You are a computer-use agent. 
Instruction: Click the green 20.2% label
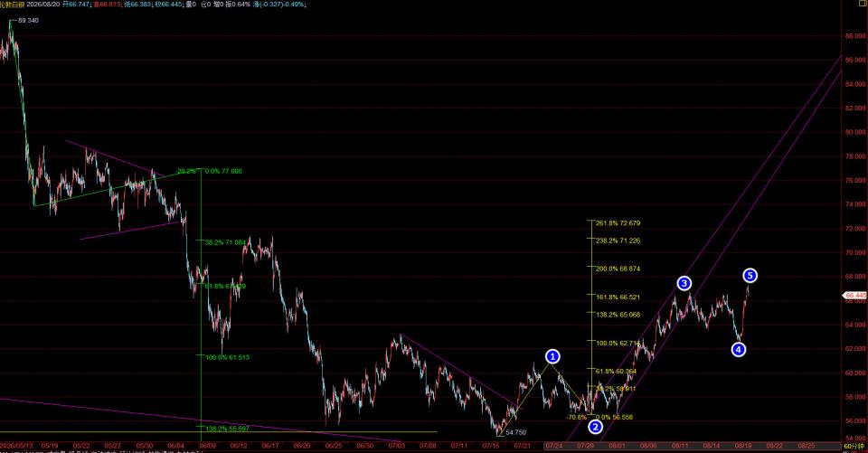(x=186, y=171)
